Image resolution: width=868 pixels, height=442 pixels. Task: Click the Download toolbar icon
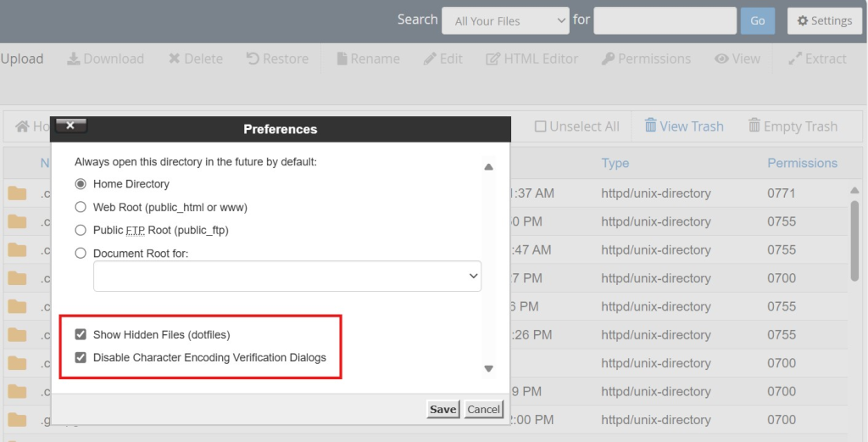pyautogui.click(x=74, y=59)
